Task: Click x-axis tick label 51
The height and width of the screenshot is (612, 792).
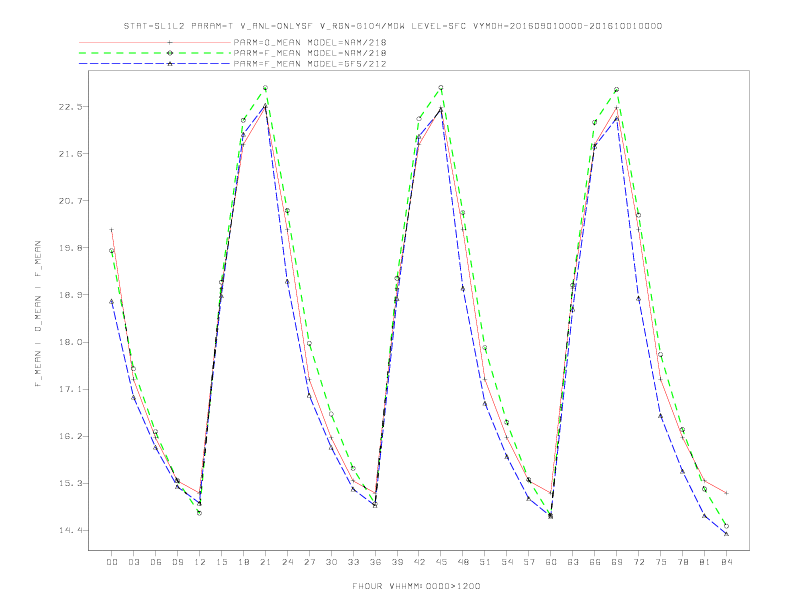Action: click(485, 562)
